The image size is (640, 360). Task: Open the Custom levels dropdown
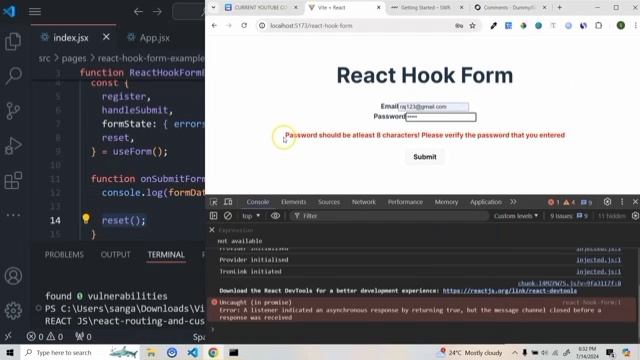coord(516,216)
